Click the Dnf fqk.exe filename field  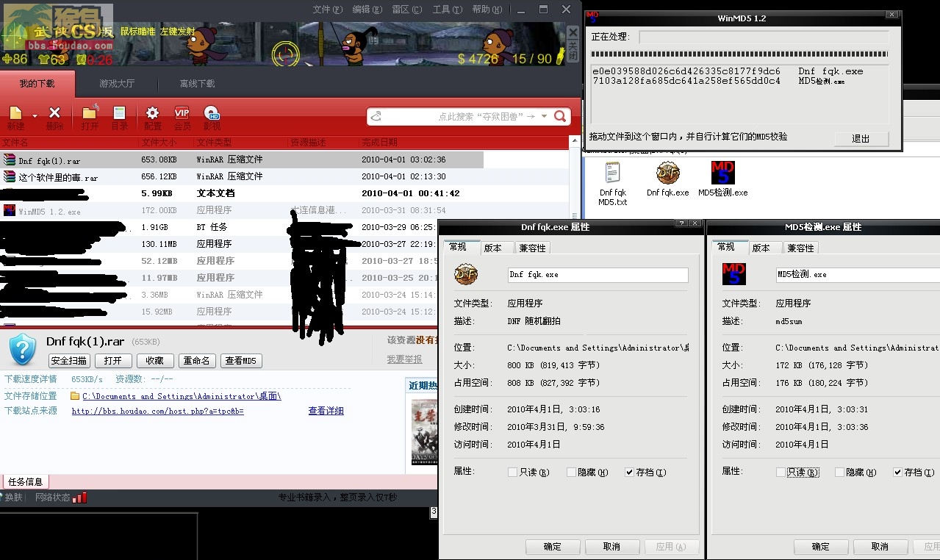598,275
